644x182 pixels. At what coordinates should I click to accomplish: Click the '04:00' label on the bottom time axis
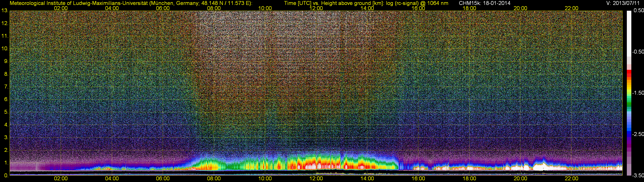[x=112, y=179]
